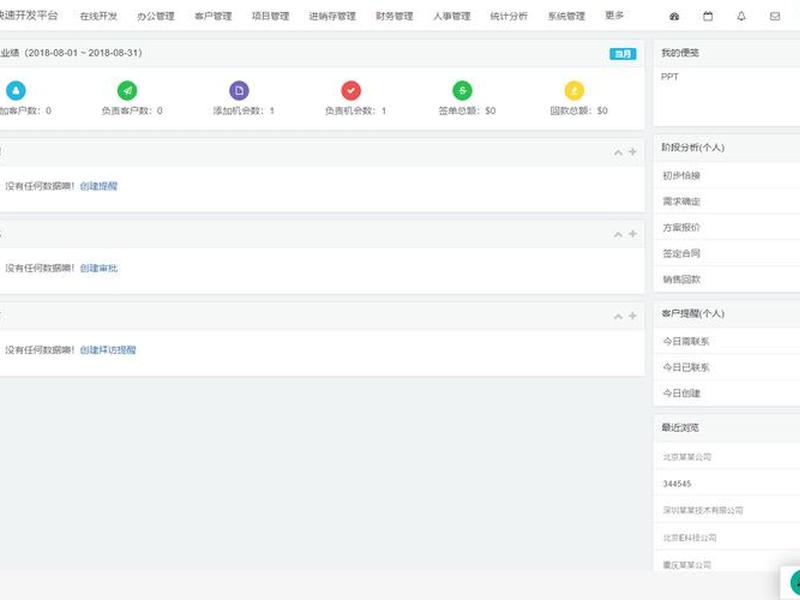Click the blue customer icon above 加客户数
Viewport: 800px width, 600px height.
click(x=16, y=91)
